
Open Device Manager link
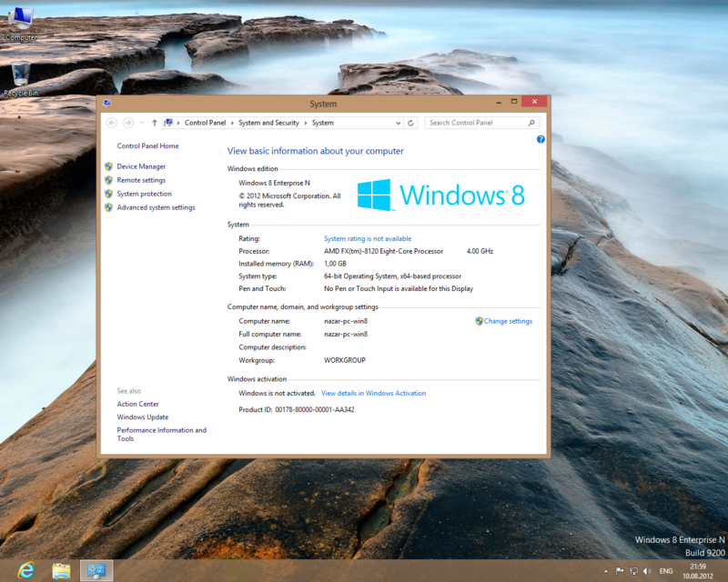tap(141, 166)
